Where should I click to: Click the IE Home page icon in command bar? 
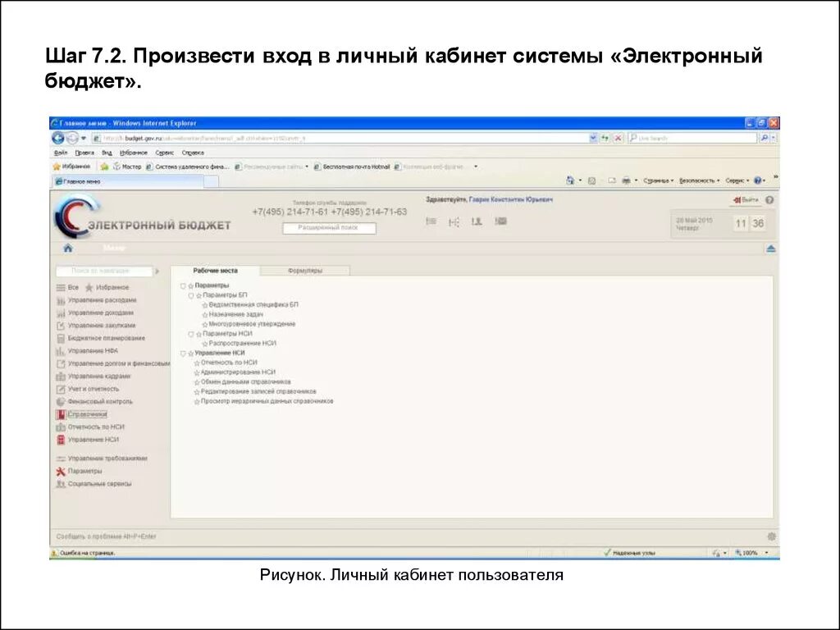coord(571,180)
